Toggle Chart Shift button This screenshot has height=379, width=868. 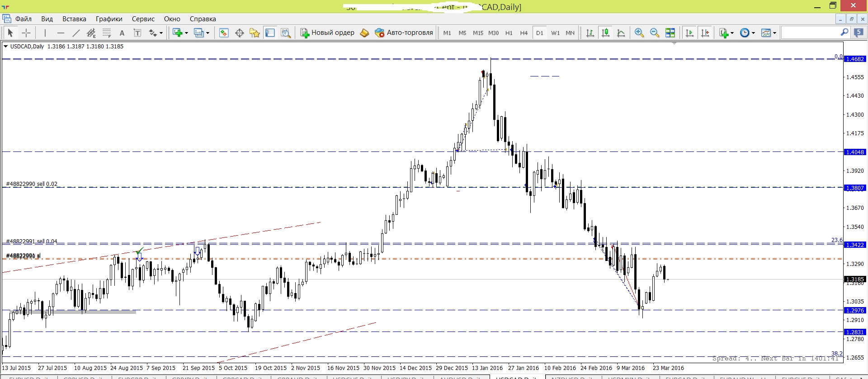click(705, 33)
